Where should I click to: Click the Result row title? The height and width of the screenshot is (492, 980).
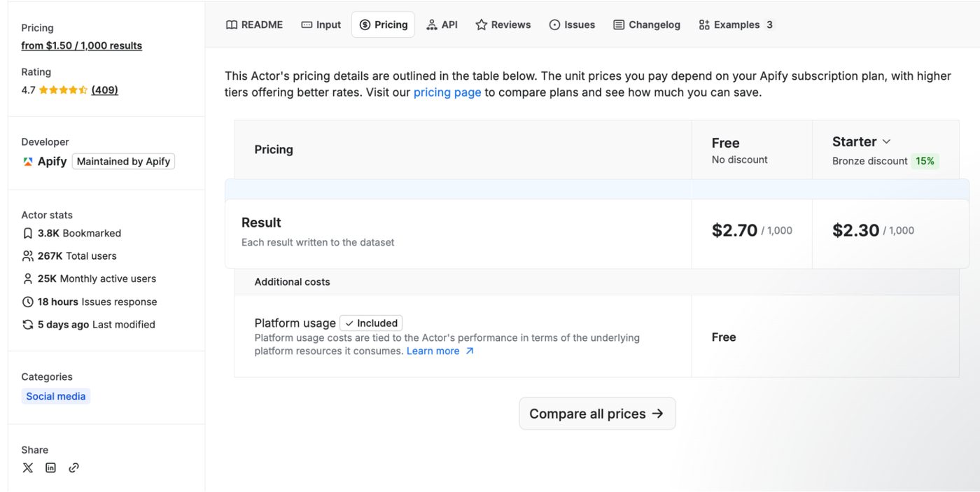[261, 223]
